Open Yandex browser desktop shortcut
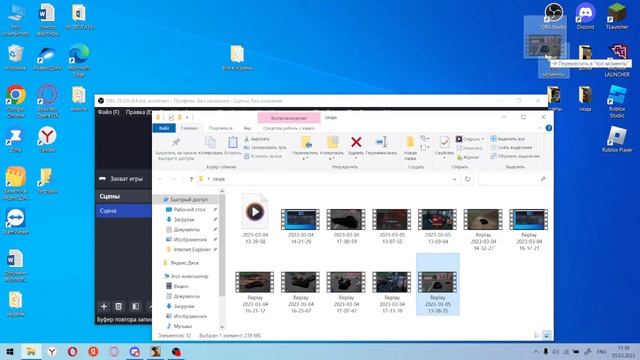Screen dimensions: 640x360 tap(47, 139)
